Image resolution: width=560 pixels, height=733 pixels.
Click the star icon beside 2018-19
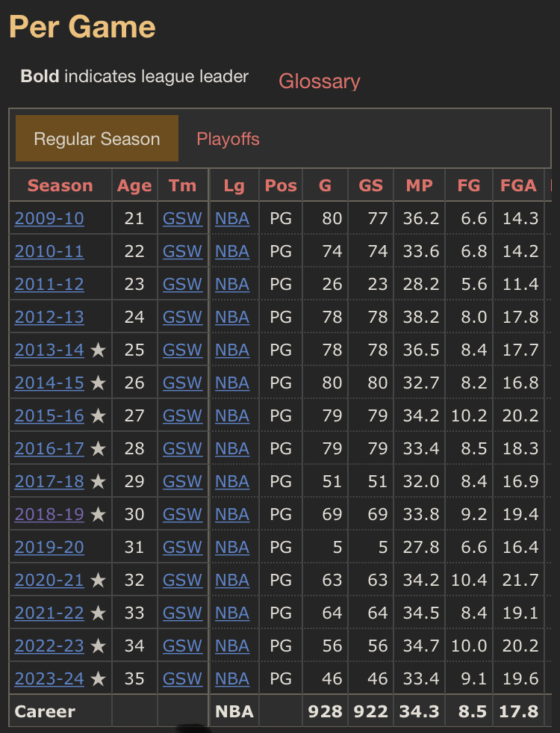pos(98,514)
